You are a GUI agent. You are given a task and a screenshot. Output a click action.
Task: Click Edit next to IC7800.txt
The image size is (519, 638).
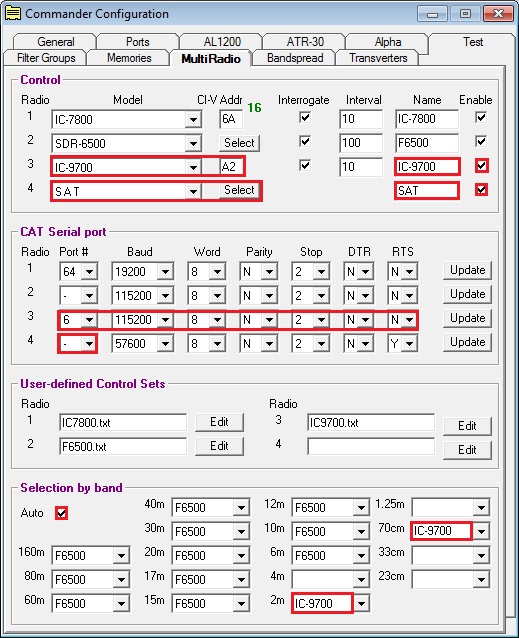tap(219, 422)
